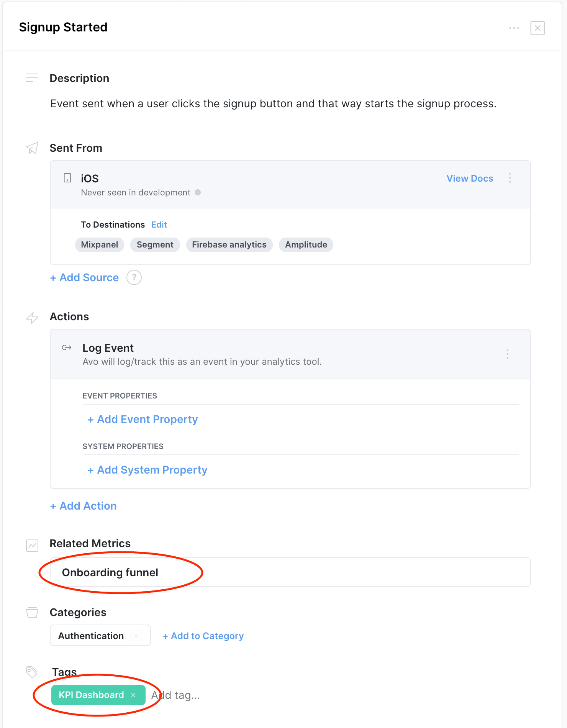Click Add Source
The width and height of the screenshot is (567, 728).
pyautogui.click(x=85, y=277)
